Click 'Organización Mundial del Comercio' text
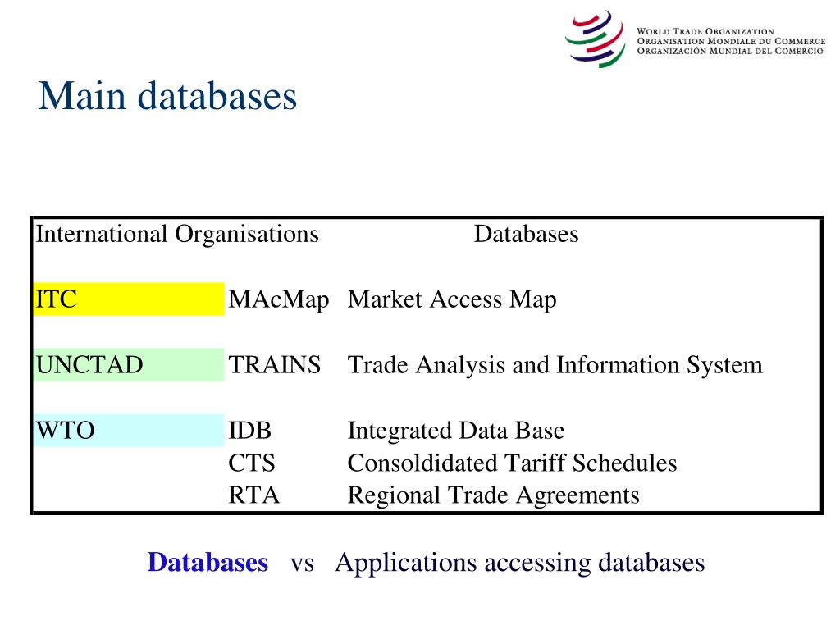 729,51
